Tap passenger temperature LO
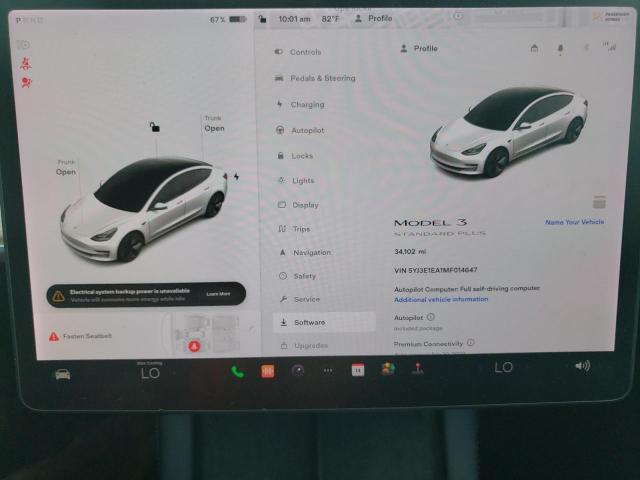This screenshot has height=480, width=640. (503, 367)
